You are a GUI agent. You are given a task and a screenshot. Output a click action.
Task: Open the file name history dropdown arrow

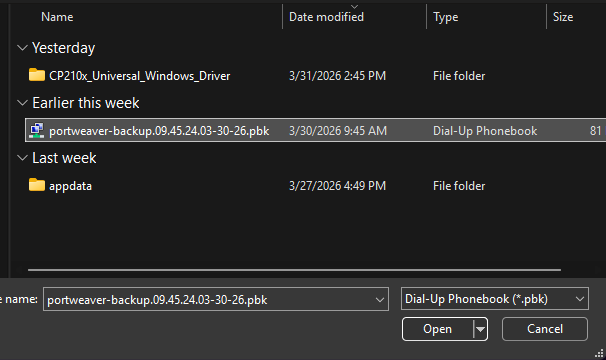380,300
